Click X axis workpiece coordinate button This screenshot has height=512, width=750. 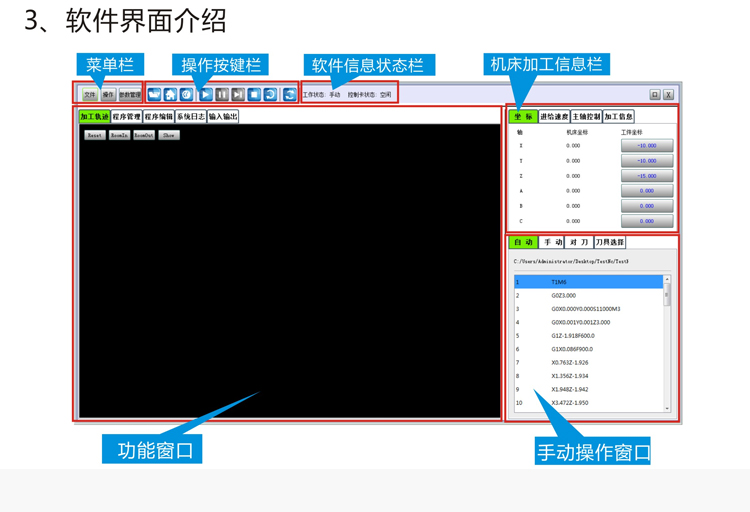click(x=647, y=145)
